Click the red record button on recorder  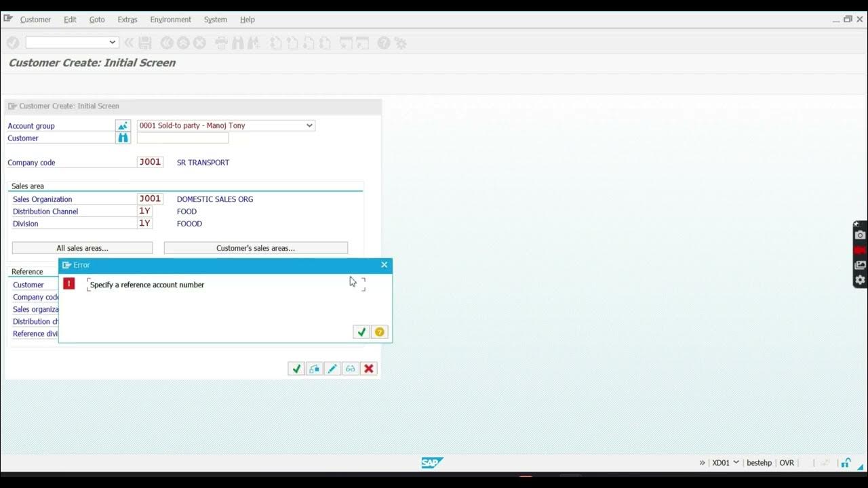coord(861,250)
